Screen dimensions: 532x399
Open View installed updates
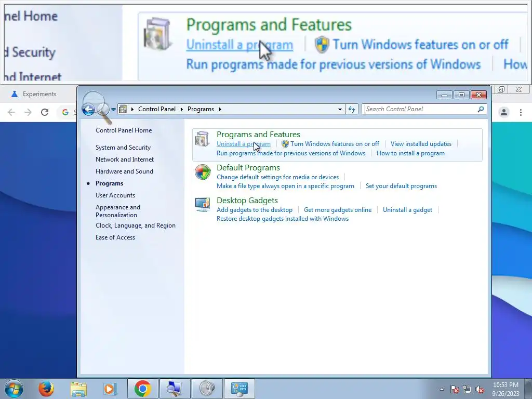click(421, 144)
